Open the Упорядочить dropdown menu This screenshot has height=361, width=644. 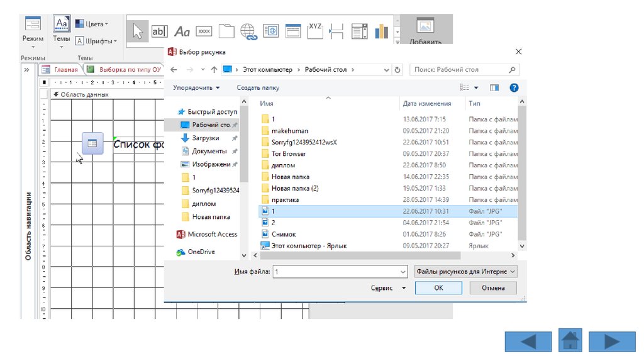click(x=196, y=88)
